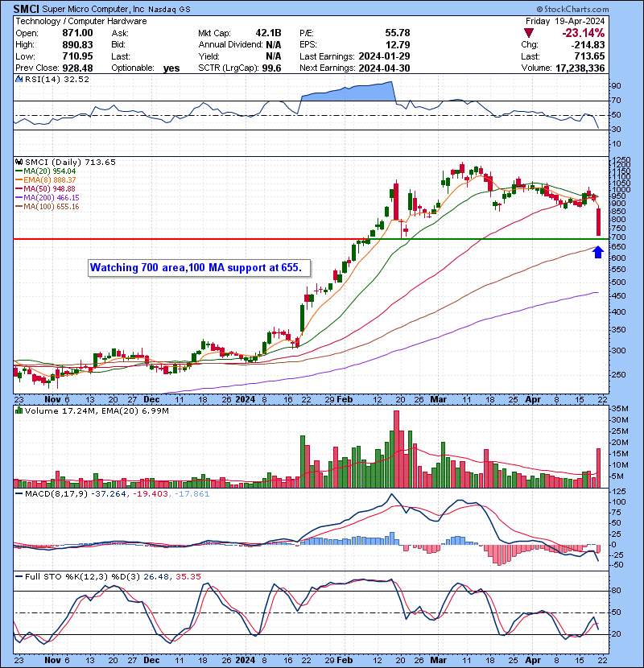
Task: Select the Mkt Cap value 42.1B
Action: pos(268,33)
